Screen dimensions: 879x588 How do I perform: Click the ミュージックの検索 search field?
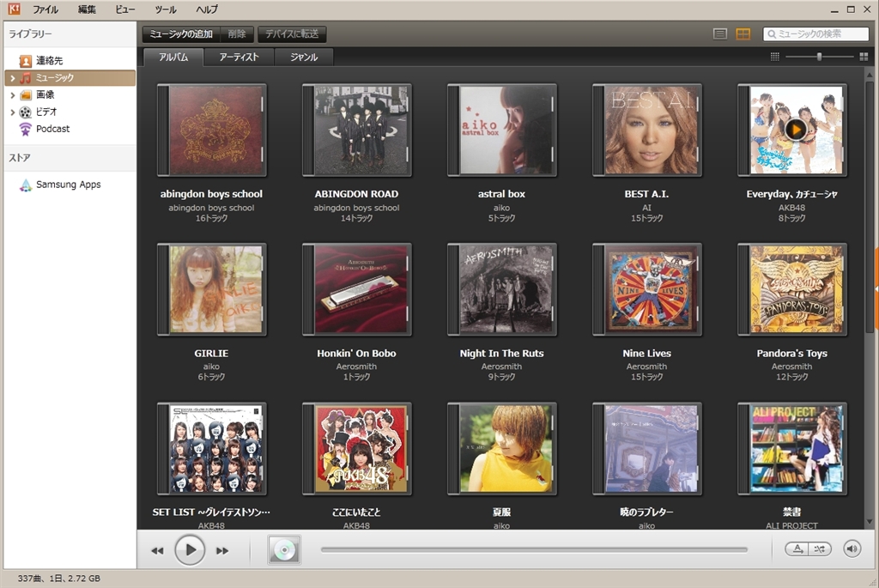pyautogui.click(x=815, y=34)
